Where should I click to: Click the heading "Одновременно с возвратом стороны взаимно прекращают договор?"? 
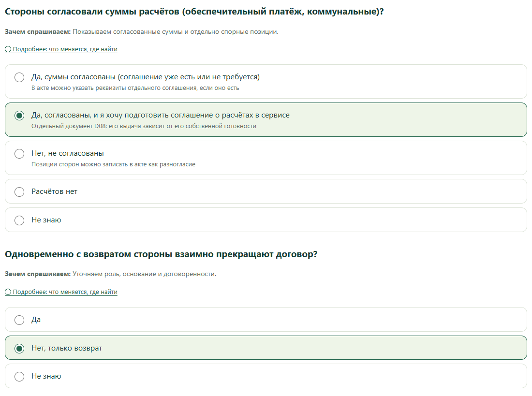(161, 254)
